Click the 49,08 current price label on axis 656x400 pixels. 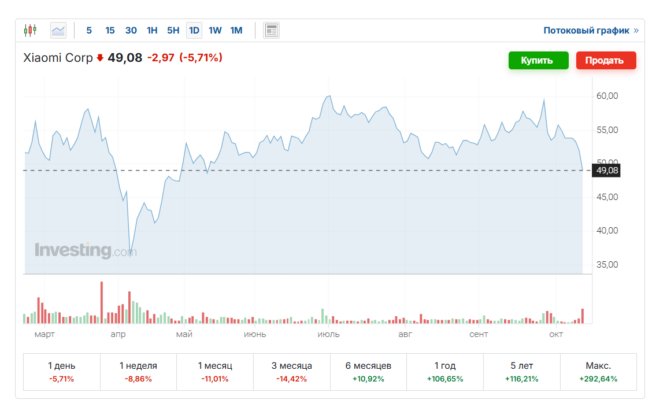[x=607, y=171]
